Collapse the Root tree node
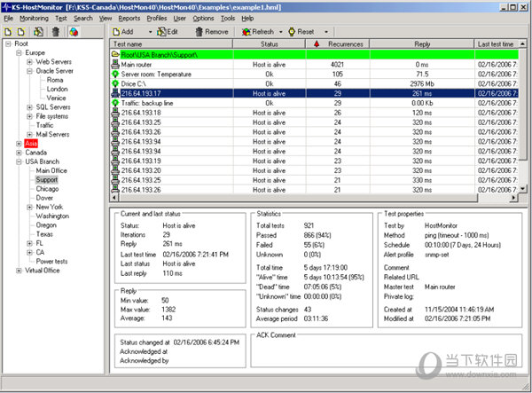 pyautogui.click(x=9, y=43)
